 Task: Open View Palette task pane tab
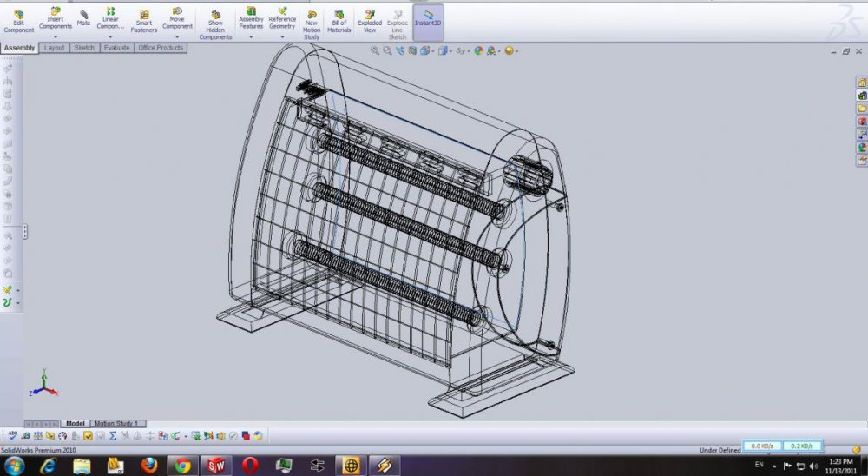(x=862, y=134)
